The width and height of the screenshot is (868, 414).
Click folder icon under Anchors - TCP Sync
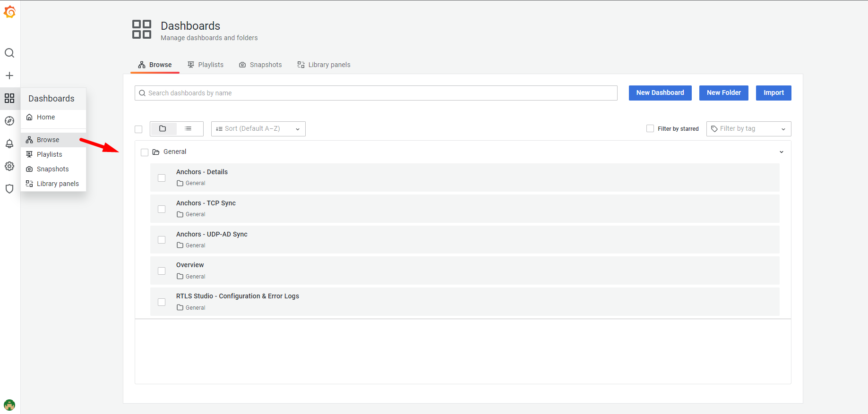coord(180,214)
